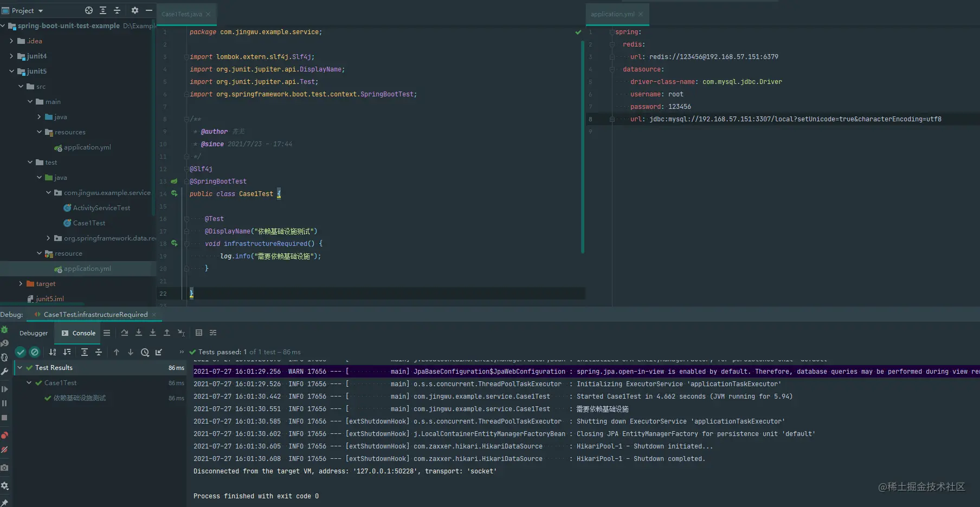Click Step Over icon in debug toolbar
The width and height of the screenshot is (980, 507).
coord(125,333)
